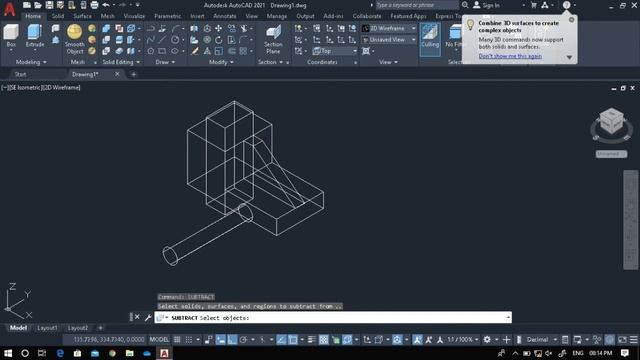Click the Smooth Object mesh tool
This screenshot has height=360, width=640.
tap(75, 39)
